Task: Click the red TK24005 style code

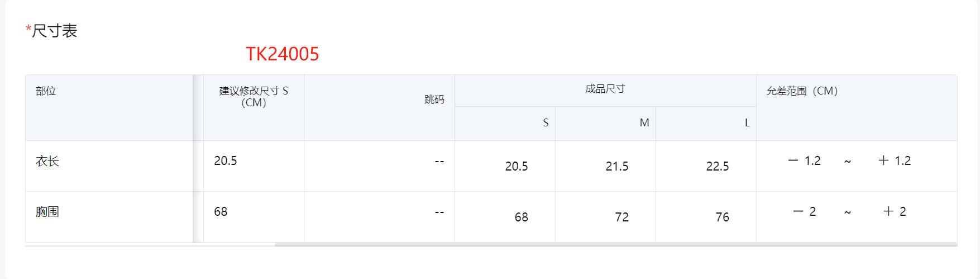Action: pos(283,54)
